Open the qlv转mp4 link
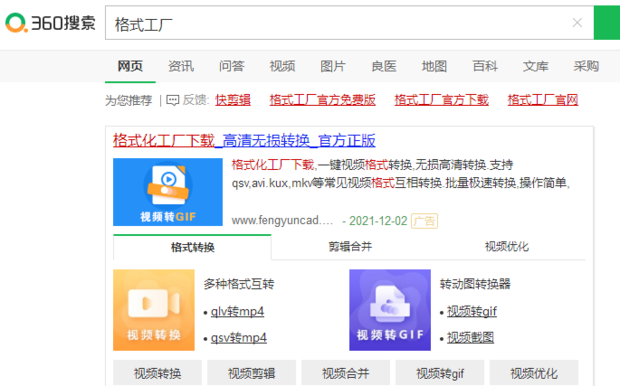Screen dimensions: 620x386 click(237, 312)
